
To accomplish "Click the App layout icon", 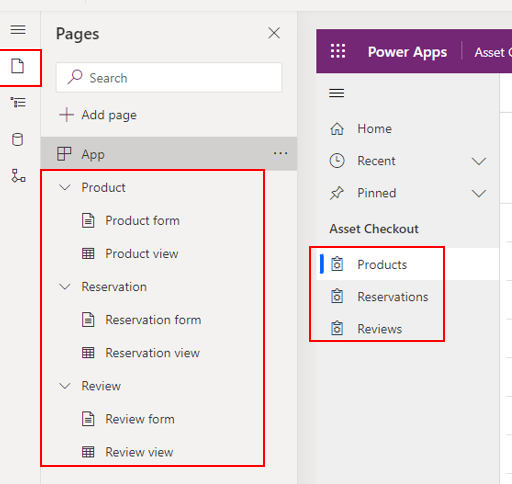I will point(64,154).
